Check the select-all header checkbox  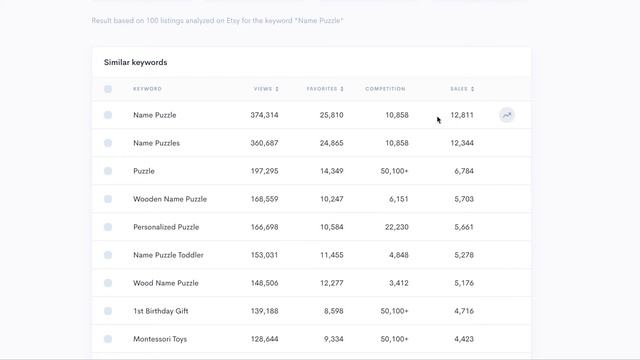click(x=108, y=89)
